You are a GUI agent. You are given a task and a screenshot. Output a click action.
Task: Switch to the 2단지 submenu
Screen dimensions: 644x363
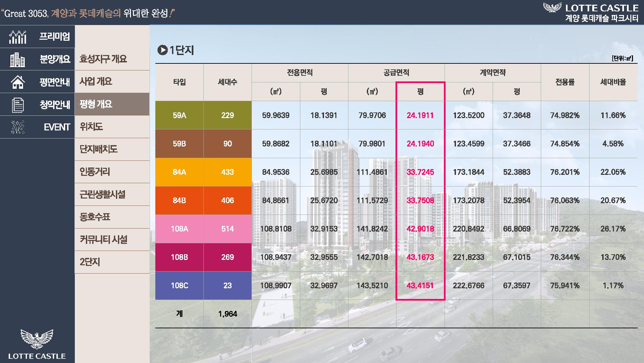(x=112, y=262)
